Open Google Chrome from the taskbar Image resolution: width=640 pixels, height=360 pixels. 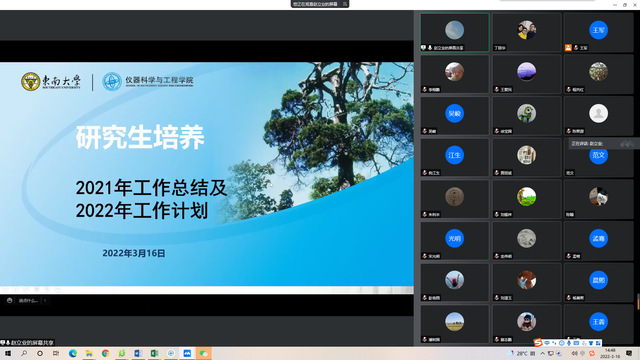tap(105, 353)
